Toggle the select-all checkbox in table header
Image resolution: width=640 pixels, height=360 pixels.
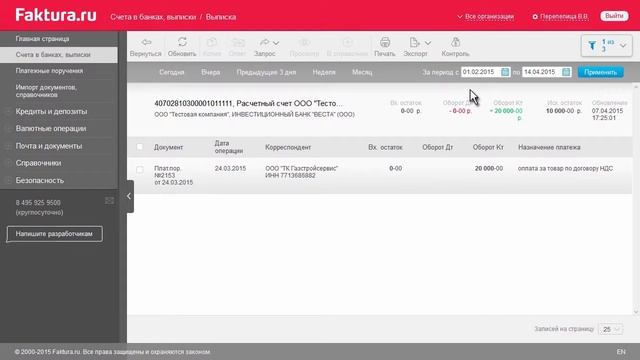pos(140,147)
